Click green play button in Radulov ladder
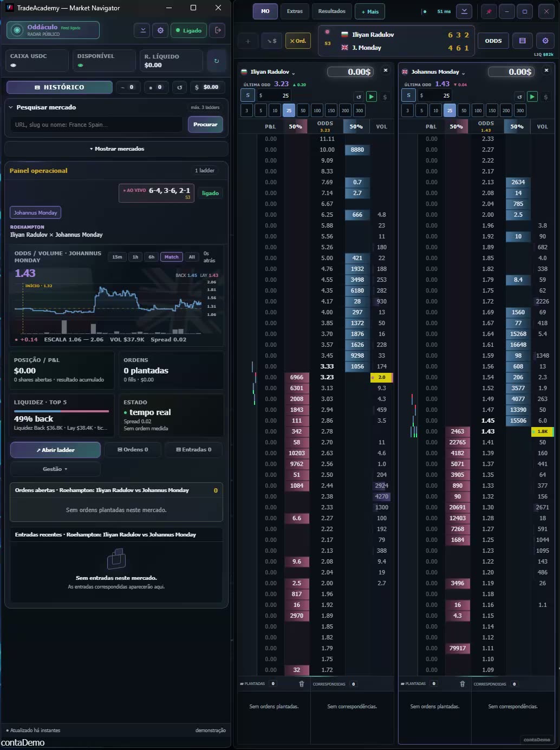 (x=372, y=96)
